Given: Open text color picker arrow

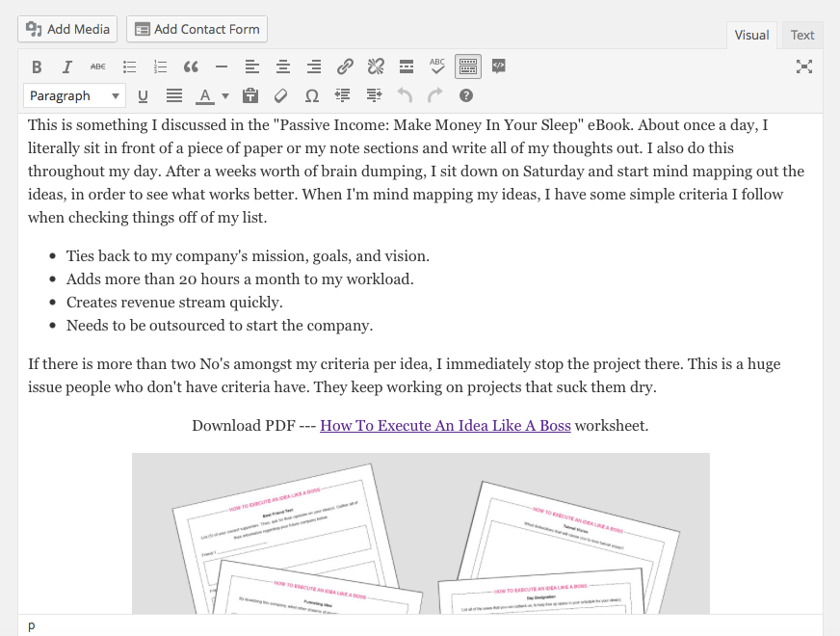Looking at the screenshot, I should pyautogui.click(x=225, y=96).
